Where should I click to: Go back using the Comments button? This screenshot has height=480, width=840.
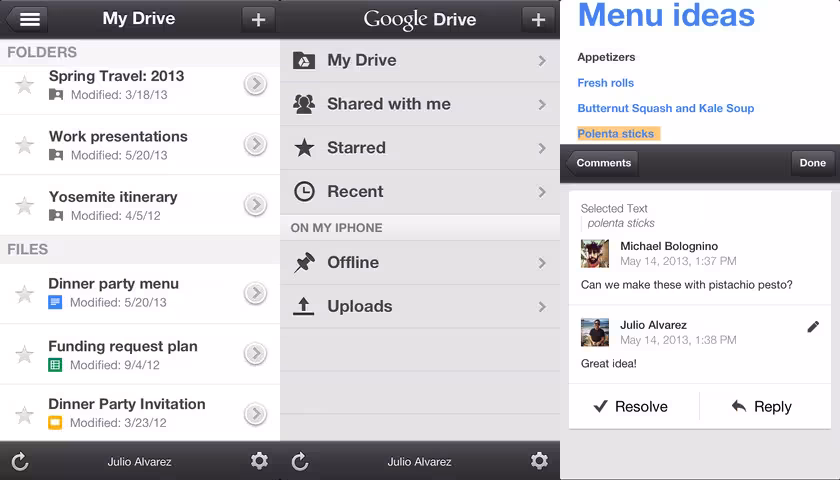pyautogui.click(x=602, y=163)
